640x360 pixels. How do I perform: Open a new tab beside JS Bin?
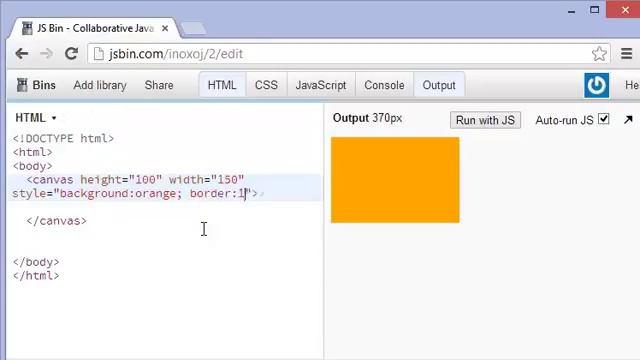coord(193,28)
